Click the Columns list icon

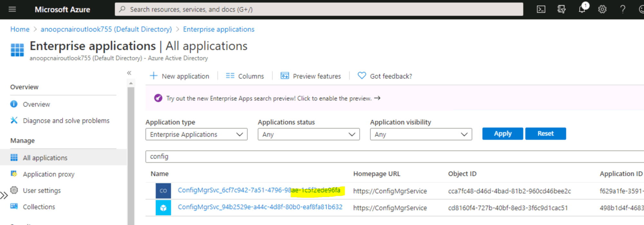tap(230, 76)
